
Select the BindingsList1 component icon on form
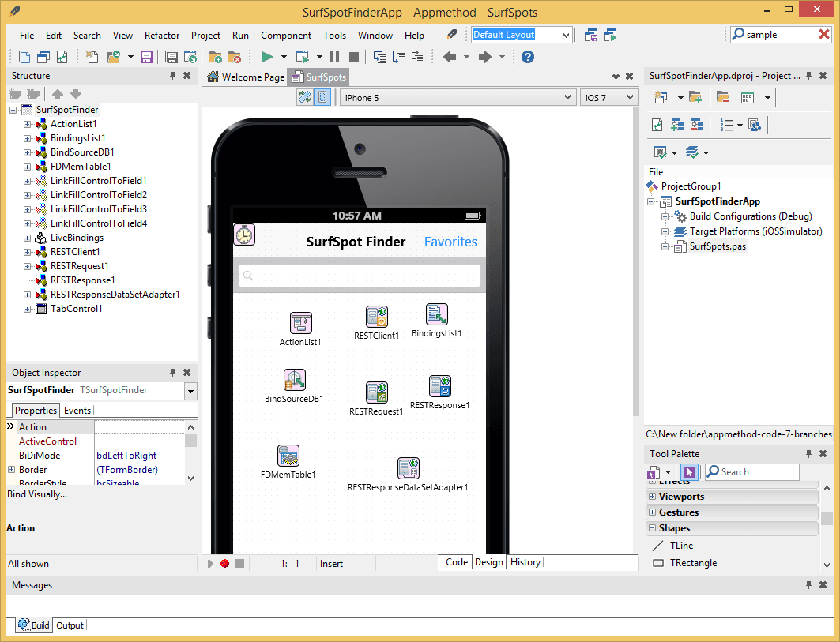pos(437,314)
